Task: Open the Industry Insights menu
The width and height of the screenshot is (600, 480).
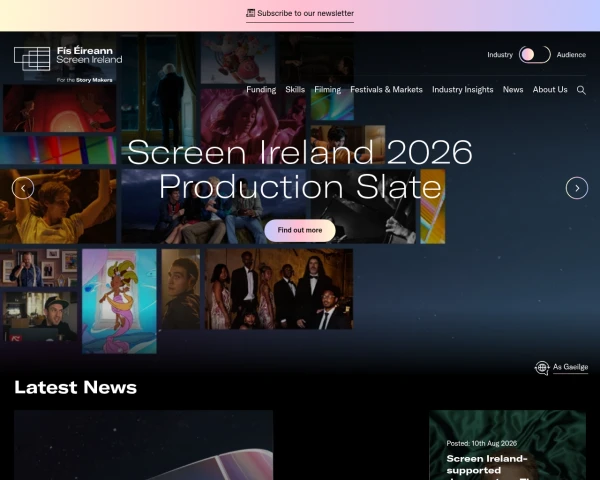Action: 463,90
